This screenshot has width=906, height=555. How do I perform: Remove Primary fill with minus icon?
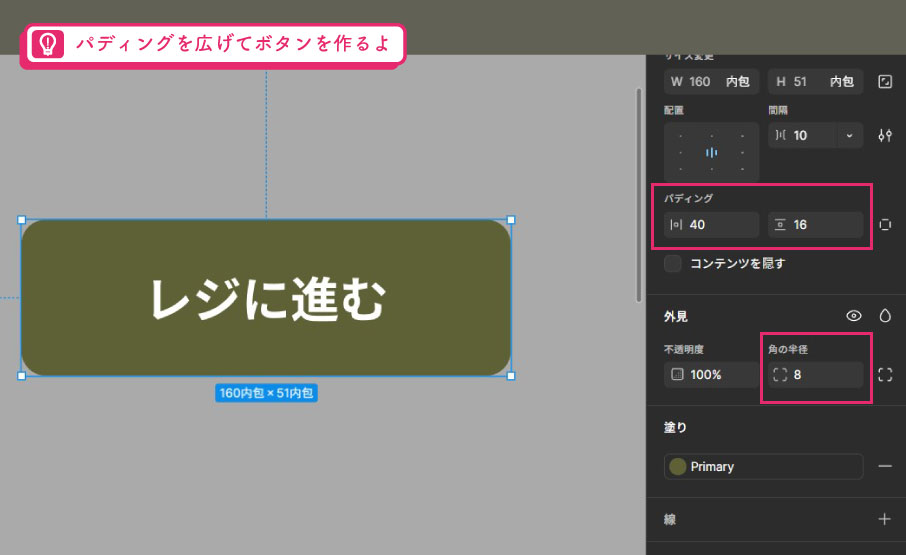(885, 466)
